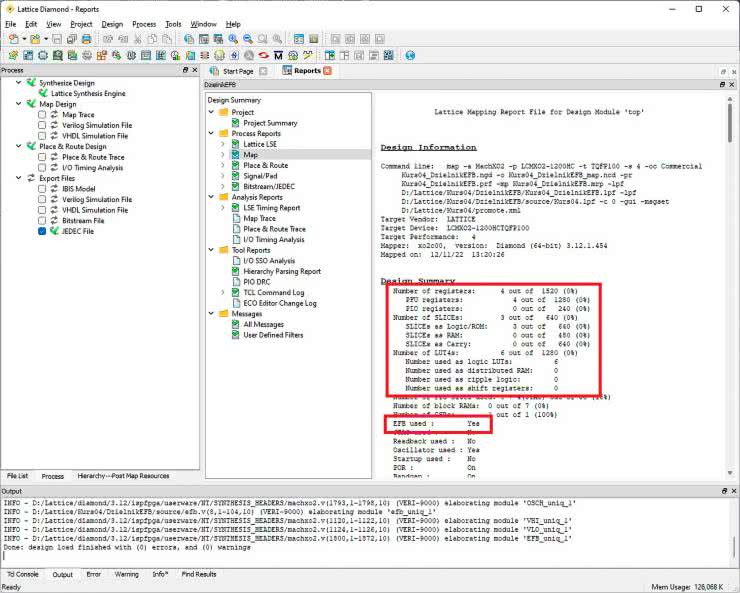Screen dimensions: 740x593
Task: Collapse the Analysis Reports folder
Action: pyautogui.click(x=211, y=198)
